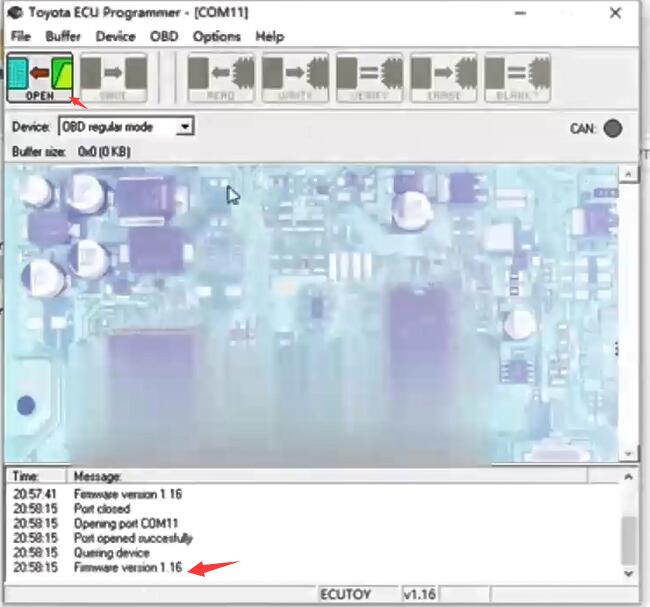This screenshot has height=607, width=650.
Task: Click the WRITE chip toolbar icon
Action: tap(295, 78)
